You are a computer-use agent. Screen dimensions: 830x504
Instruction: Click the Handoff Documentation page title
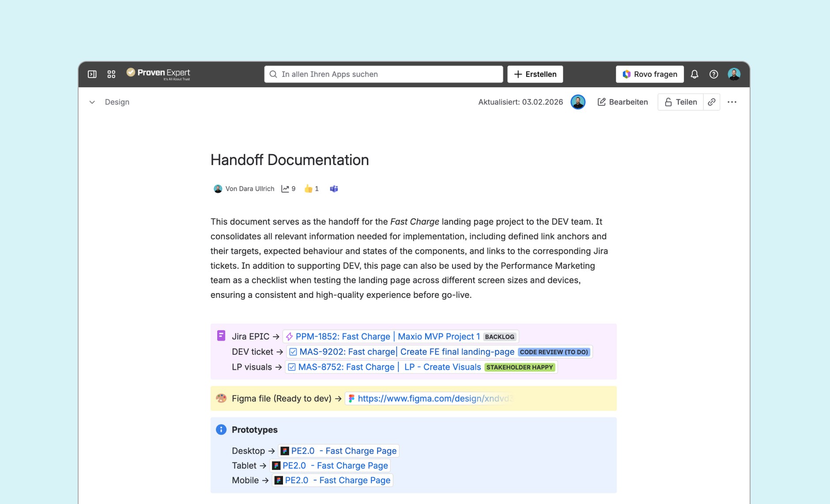point(290,160)
